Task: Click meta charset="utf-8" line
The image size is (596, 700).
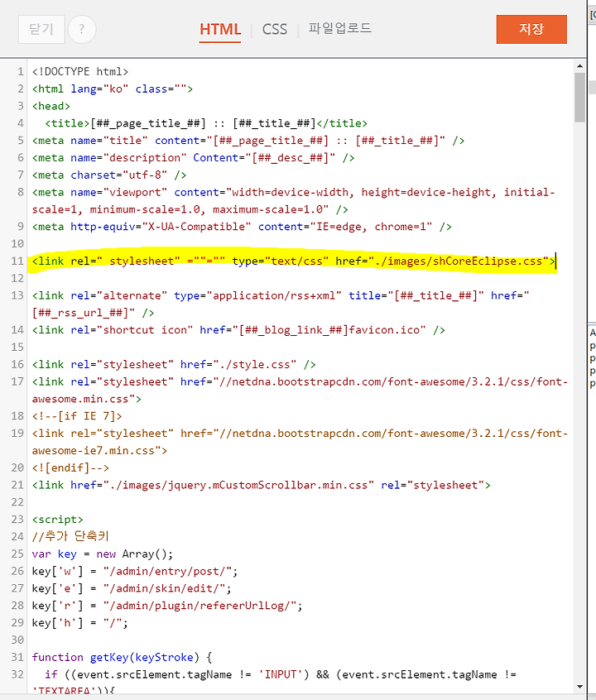Action: tap(109, 175)
